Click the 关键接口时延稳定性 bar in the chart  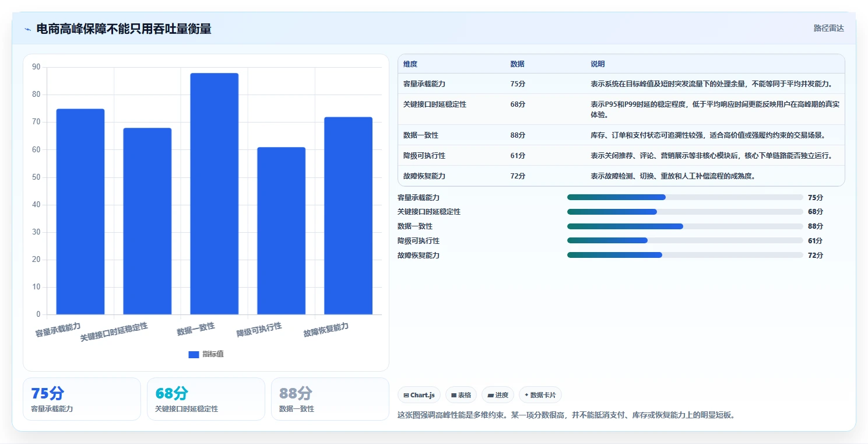click(147, 221)
